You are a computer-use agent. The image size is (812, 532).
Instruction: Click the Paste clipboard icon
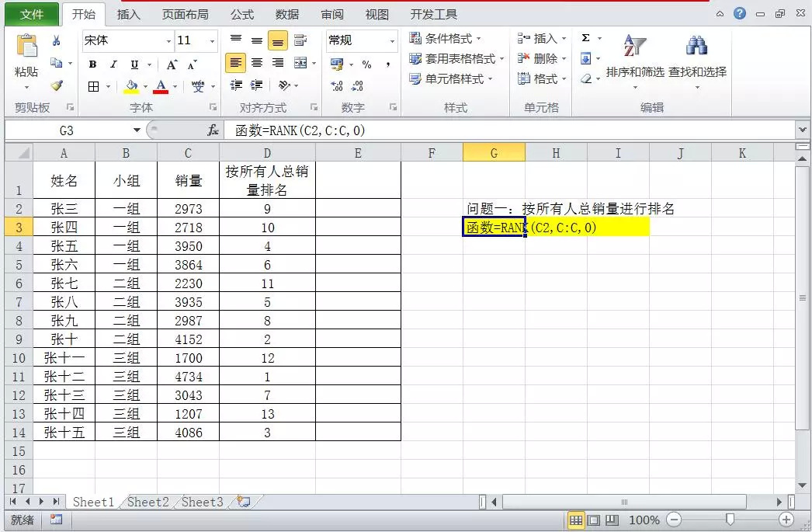point(26,47)
